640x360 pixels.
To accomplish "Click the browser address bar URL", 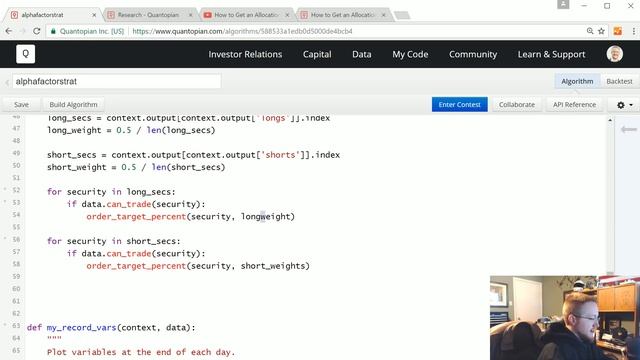I will (x=242, y=31).
